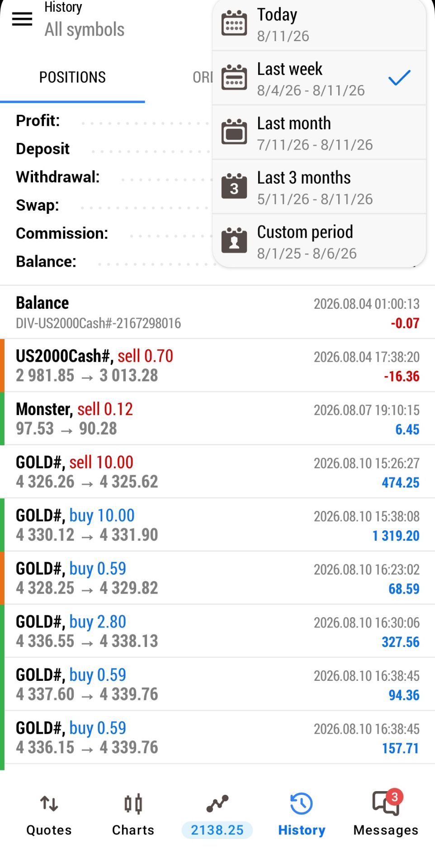
Task: Expand the GOLD# sell 10.00 position row
Action: point(217,472)
